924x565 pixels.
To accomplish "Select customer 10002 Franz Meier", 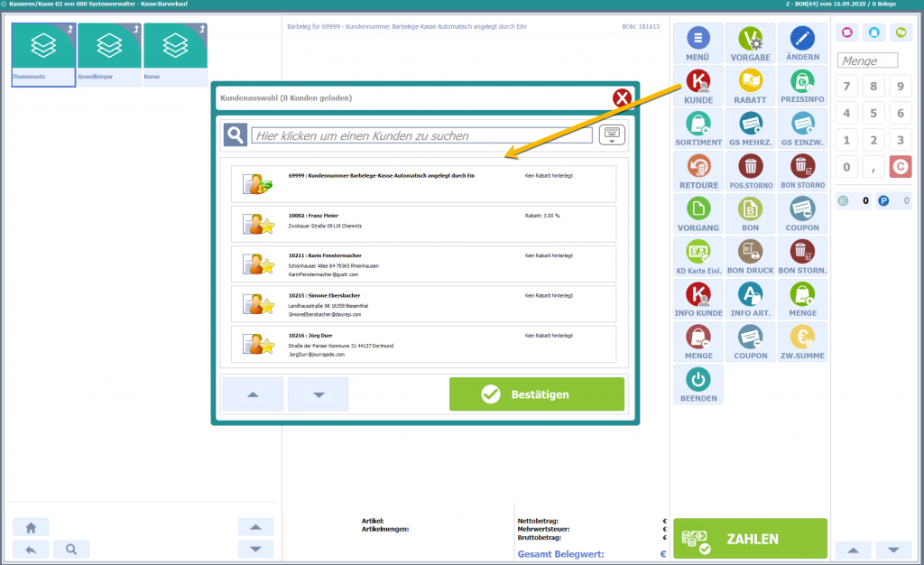I will 423,224.
